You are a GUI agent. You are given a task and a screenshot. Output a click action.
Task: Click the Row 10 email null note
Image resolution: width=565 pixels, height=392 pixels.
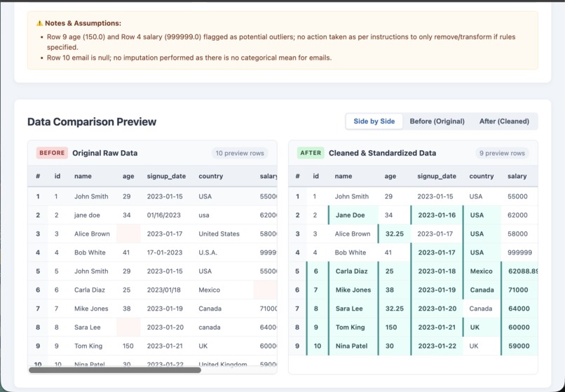[x=189, y=58]
